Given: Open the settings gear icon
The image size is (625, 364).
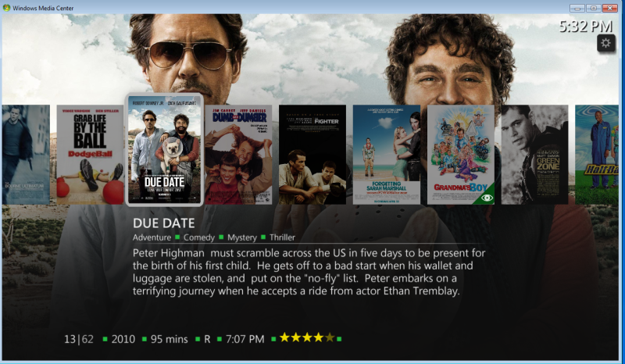Looking at the screenshot, I should pyautogui.click(x=606, y=43).
